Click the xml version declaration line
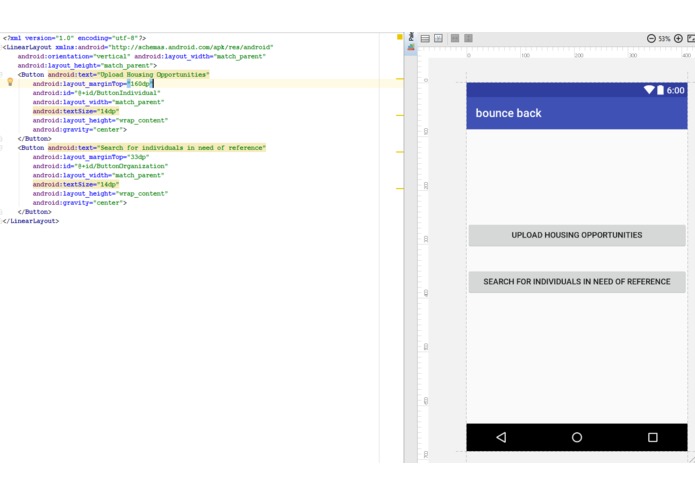 74,38
